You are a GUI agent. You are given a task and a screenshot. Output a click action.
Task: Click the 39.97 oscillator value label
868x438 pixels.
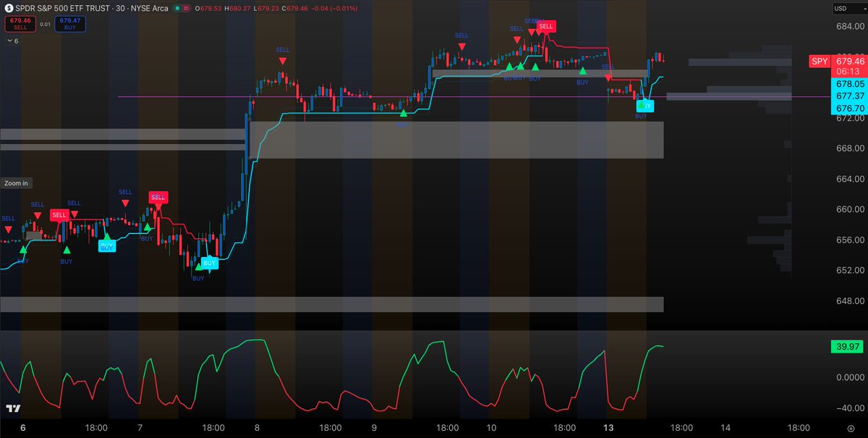848,348
